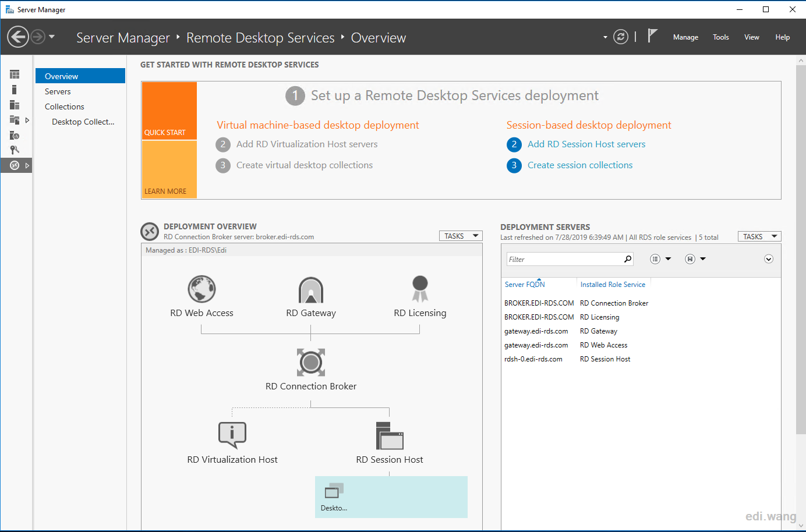The width and height of the screenshot is (806, 532).
Task: Click the filter search magnifier icon
Action: [x=628, y=259]
